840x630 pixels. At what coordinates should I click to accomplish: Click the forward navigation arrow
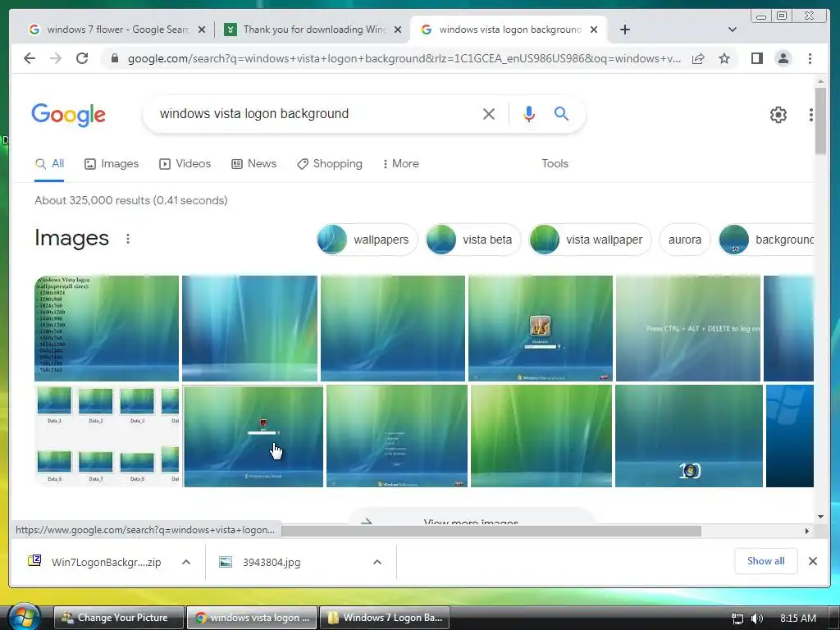56,58
